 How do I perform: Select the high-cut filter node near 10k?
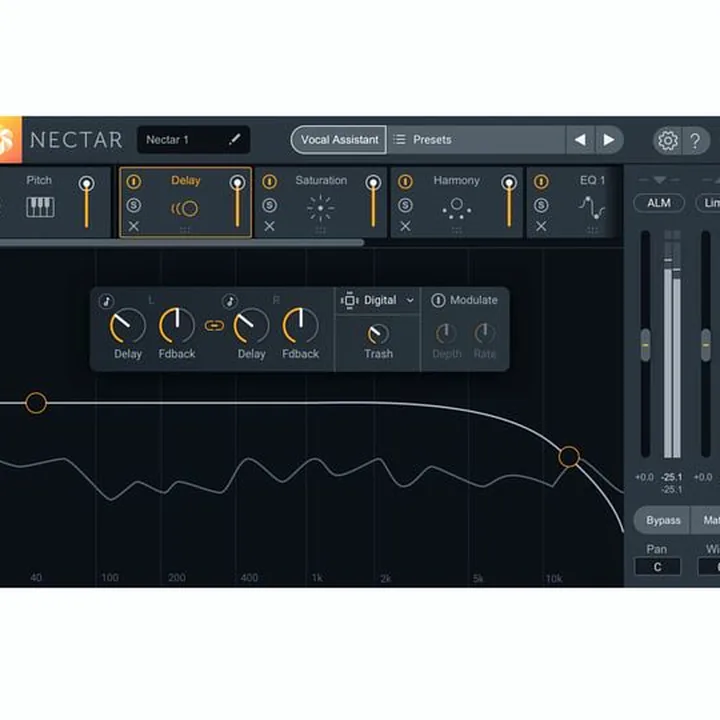click(x=569, y=457)
